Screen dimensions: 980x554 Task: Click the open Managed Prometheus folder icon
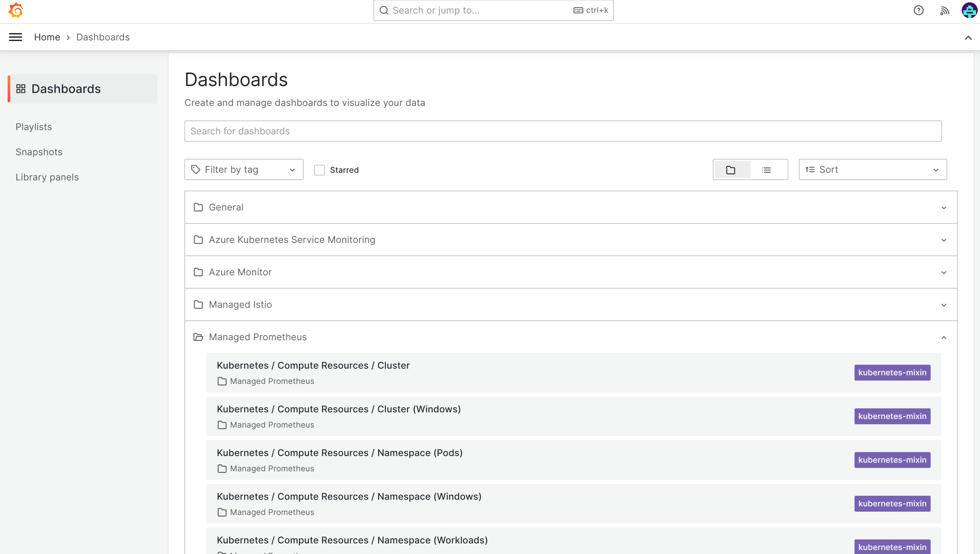click(198, 337)
